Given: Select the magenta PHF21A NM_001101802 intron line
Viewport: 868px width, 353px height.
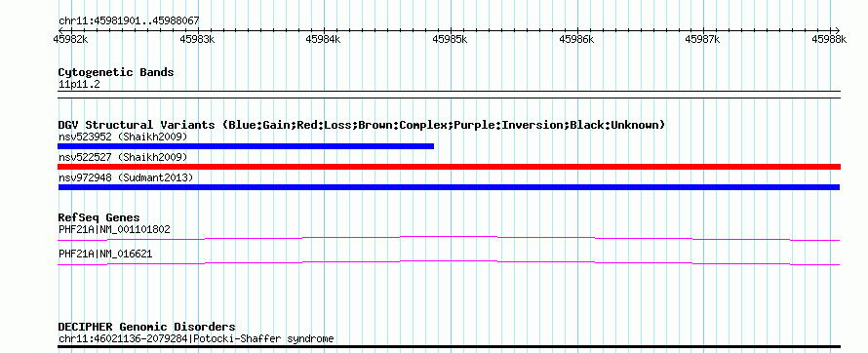Looking at the screenshot, I should tap(449, 238).
